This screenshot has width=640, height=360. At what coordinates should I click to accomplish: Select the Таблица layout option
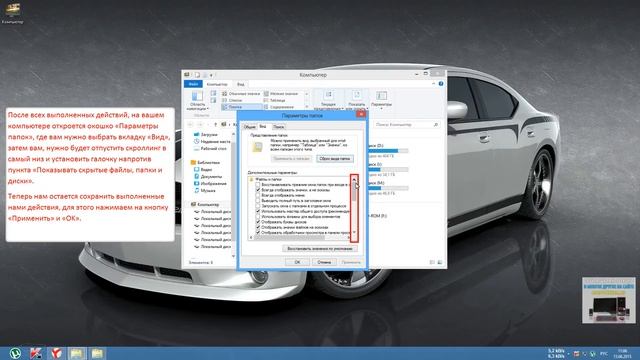275,100
